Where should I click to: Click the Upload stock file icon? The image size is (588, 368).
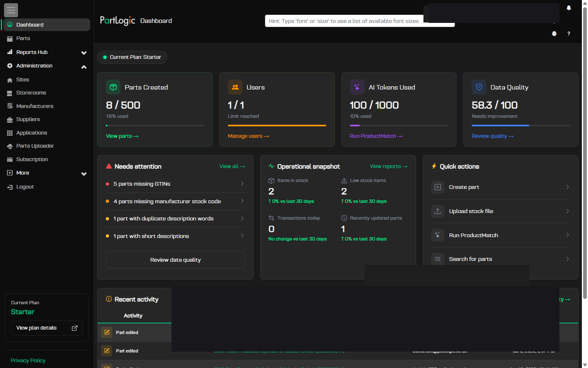pos(438,211)
